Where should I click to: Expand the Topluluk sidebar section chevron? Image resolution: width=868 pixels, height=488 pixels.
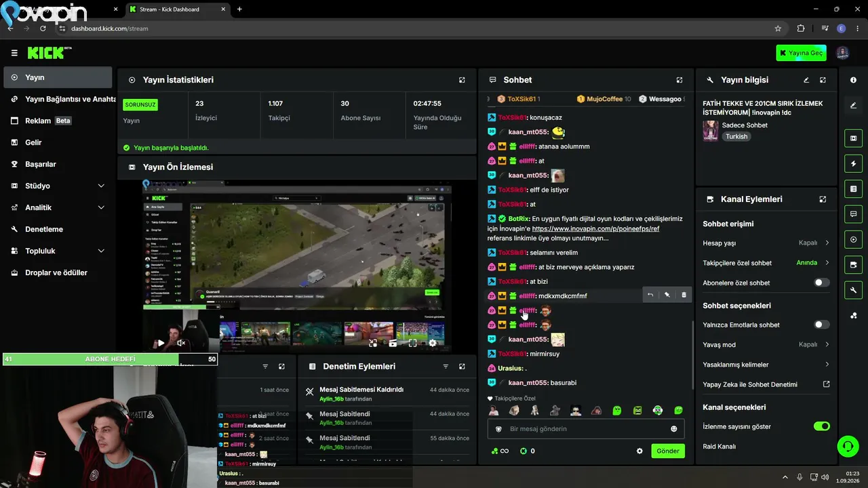click(x=101, y=251)
